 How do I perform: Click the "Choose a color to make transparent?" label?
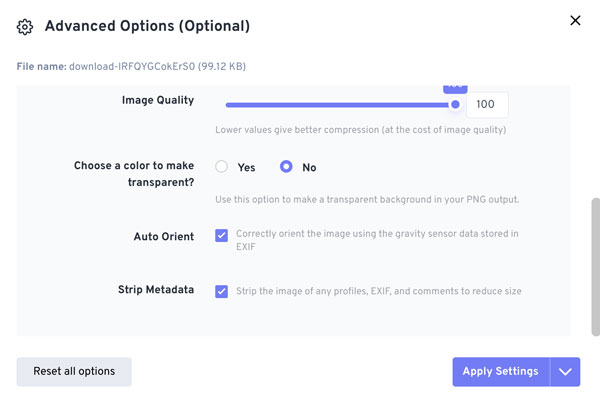coord(134,174)
